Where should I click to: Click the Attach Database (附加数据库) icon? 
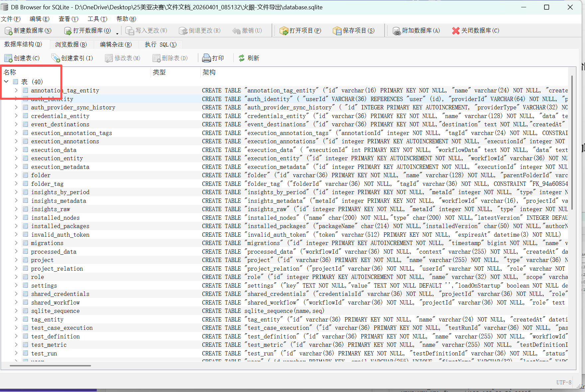point(397,31)
